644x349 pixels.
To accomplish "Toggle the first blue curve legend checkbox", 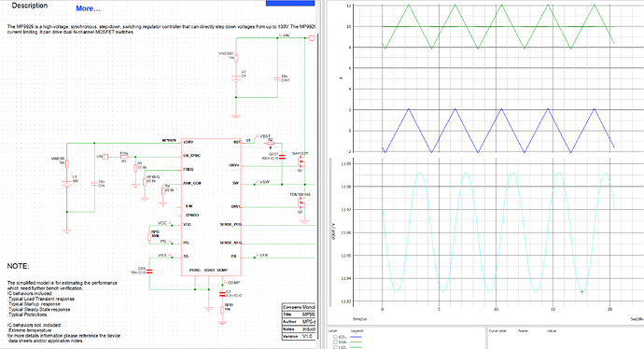I will 336,337.
